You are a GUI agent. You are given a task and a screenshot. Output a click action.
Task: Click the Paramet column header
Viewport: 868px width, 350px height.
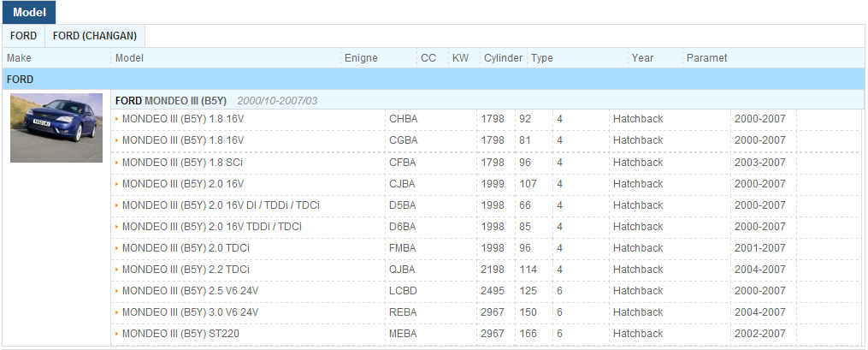coord(707,58)
